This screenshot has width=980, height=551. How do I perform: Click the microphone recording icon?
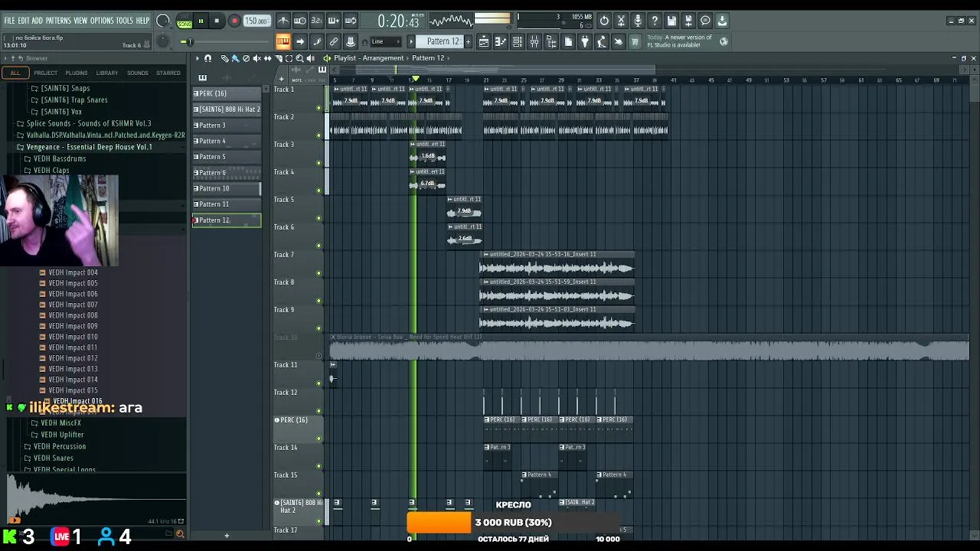pos(638,21)
